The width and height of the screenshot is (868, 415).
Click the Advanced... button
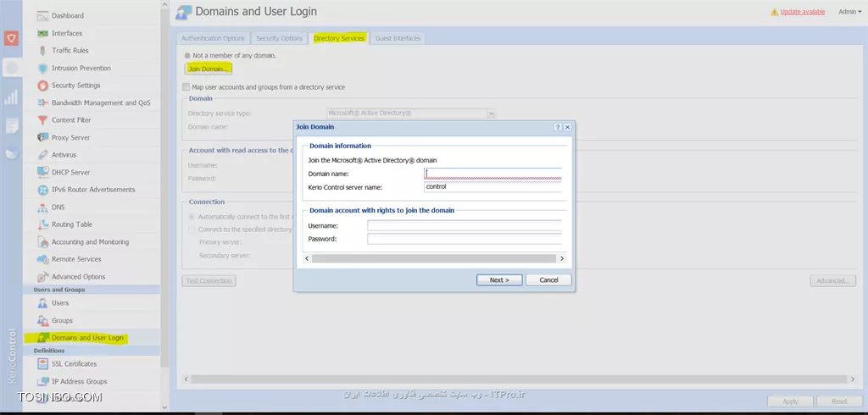click(832, 281)
